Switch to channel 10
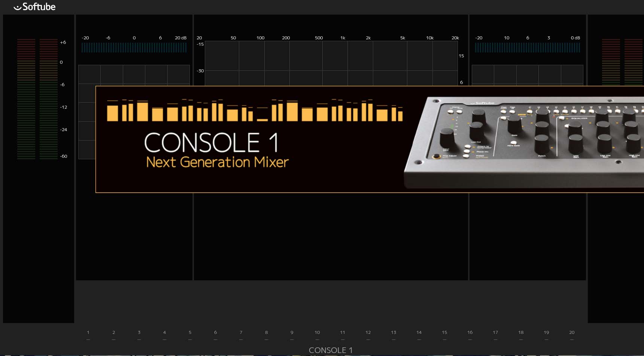 click(x=317, y=332)
